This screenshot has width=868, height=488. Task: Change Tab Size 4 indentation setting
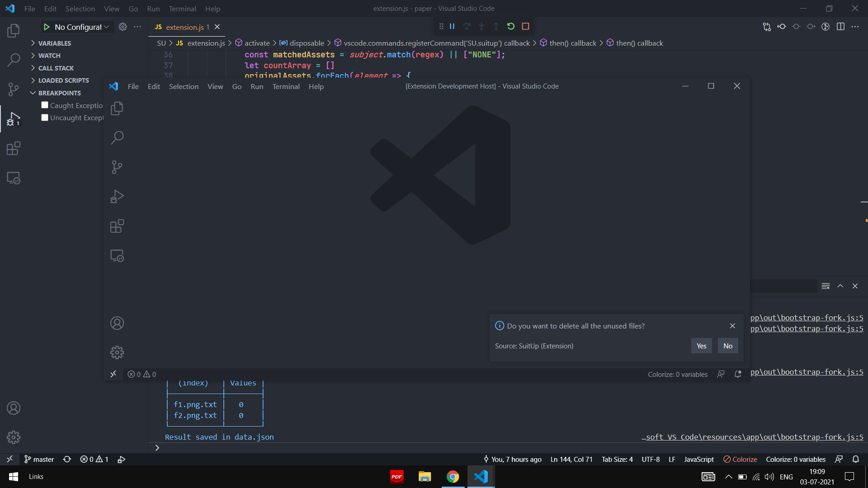(x=617, y=459)
